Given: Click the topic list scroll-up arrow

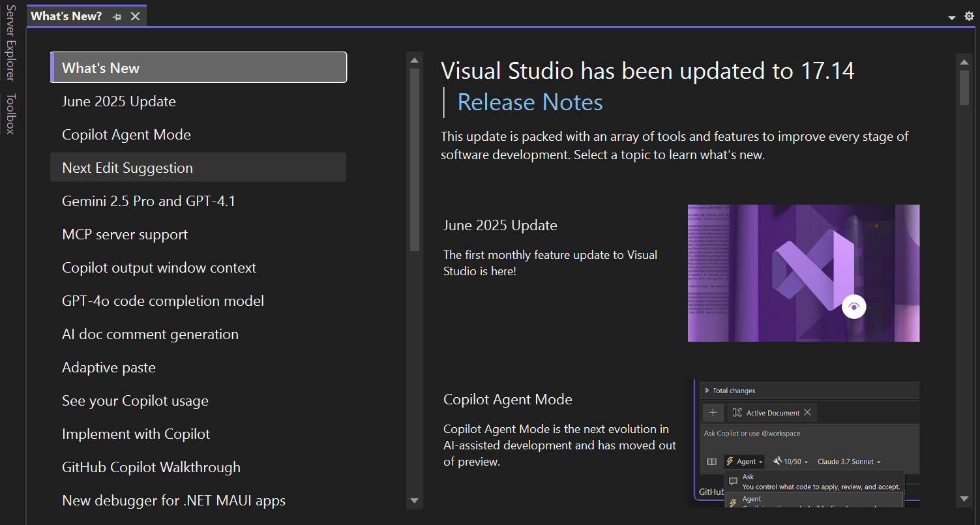Looking at the screenshot, I should 414,61.
